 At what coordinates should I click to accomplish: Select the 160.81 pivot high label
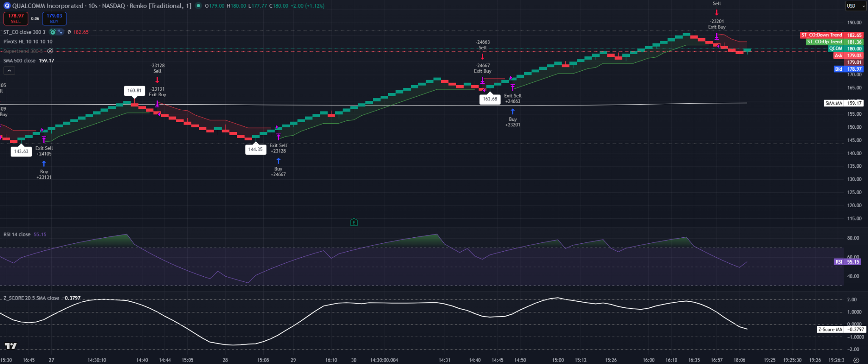[x=134, y=91]
